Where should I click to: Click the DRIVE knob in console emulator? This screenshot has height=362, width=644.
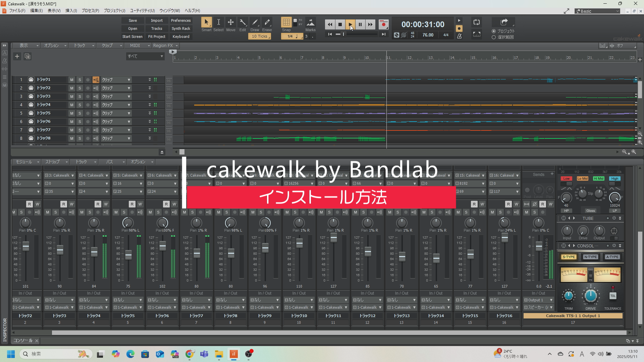tap(591, 296)
